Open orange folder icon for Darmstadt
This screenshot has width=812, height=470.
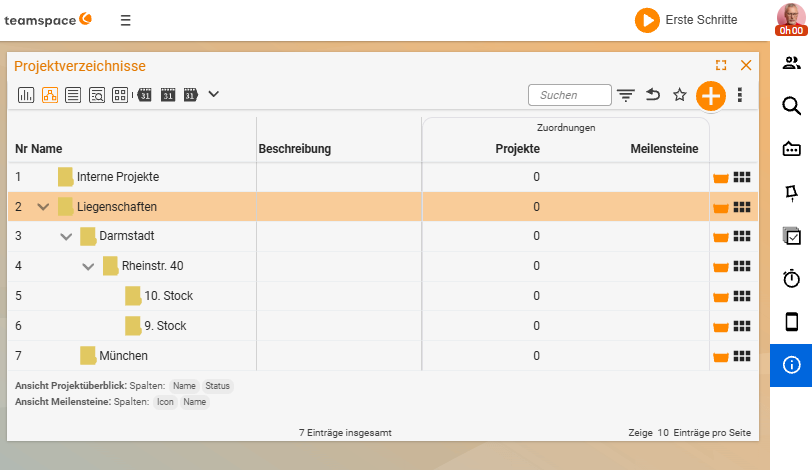720,237
